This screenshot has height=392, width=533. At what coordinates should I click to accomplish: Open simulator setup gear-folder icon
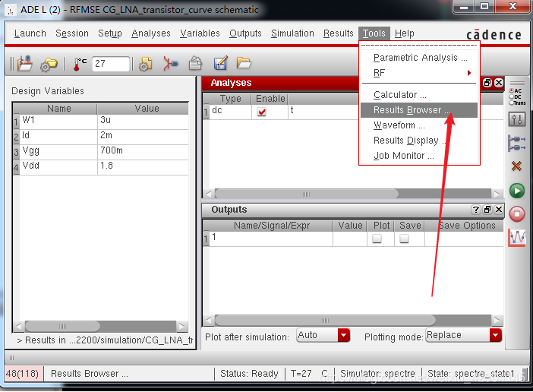point(49,65)
